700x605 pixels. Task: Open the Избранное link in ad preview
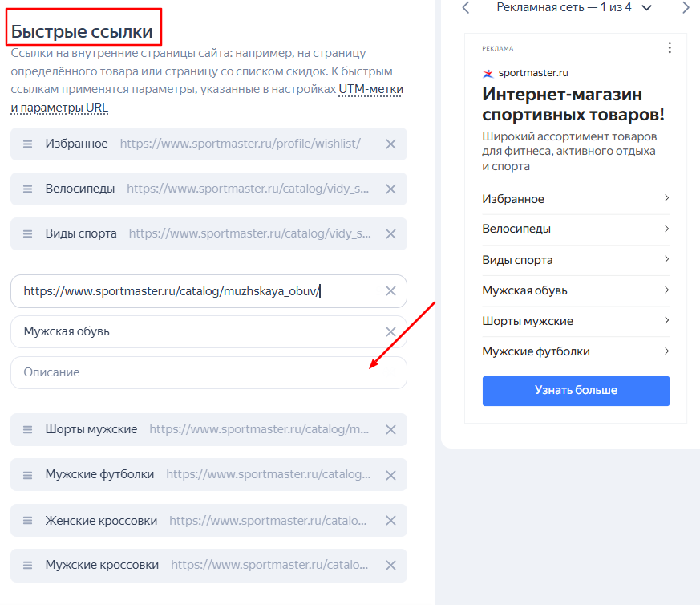pyautogui.click(x=576, y=199)
